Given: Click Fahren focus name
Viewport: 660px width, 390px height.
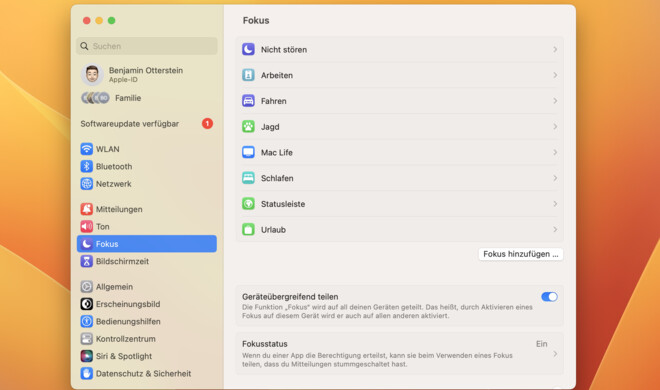Looking at the screenshot, I should point(274,101).
